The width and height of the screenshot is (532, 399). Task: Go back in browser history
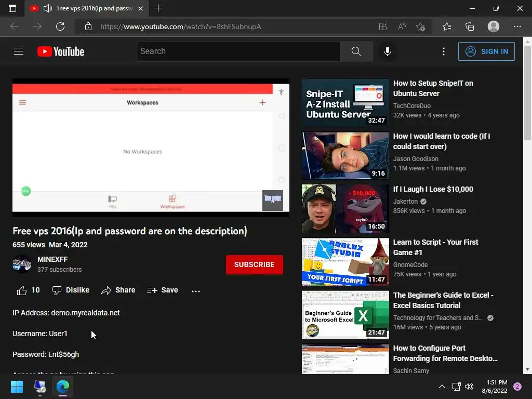point(15,26)
